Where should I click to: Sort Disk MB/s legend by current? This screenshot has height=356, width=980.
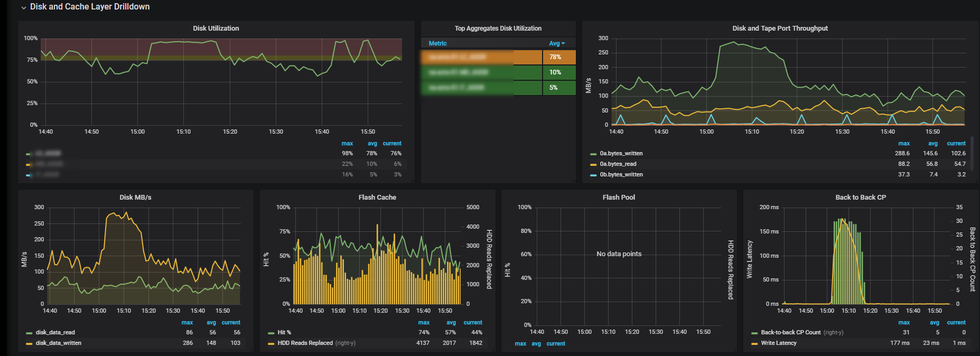click(230, 322)
